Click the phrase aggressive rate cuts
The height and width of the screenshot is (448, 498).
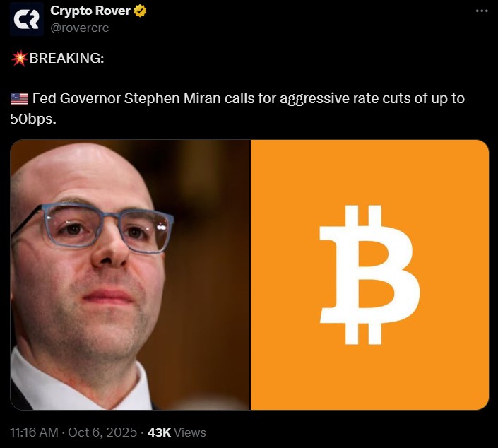345,98
